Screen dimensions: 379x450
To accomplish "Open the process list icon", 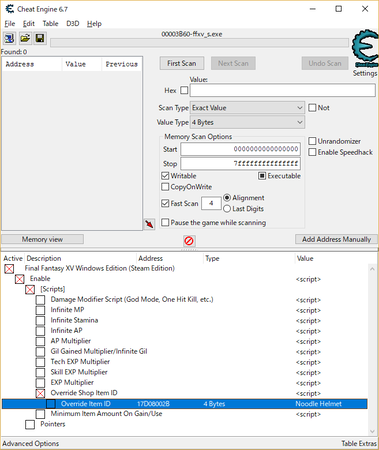I will 9,38.
